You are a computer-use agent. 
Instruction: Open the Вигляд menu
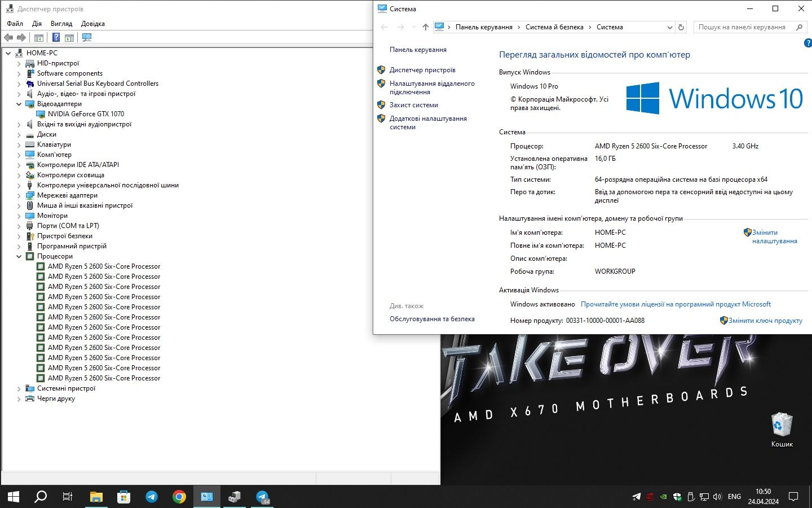coord(61,24)
